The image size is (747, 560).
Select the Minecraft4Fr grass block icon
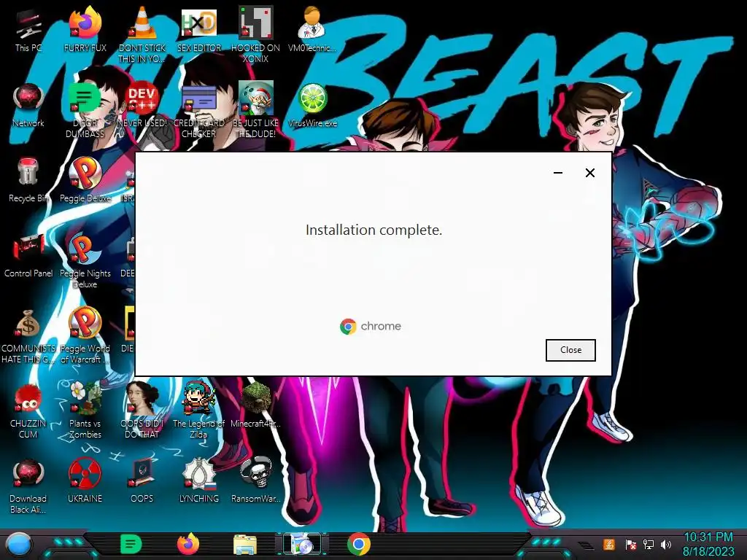tap(256, 405)
